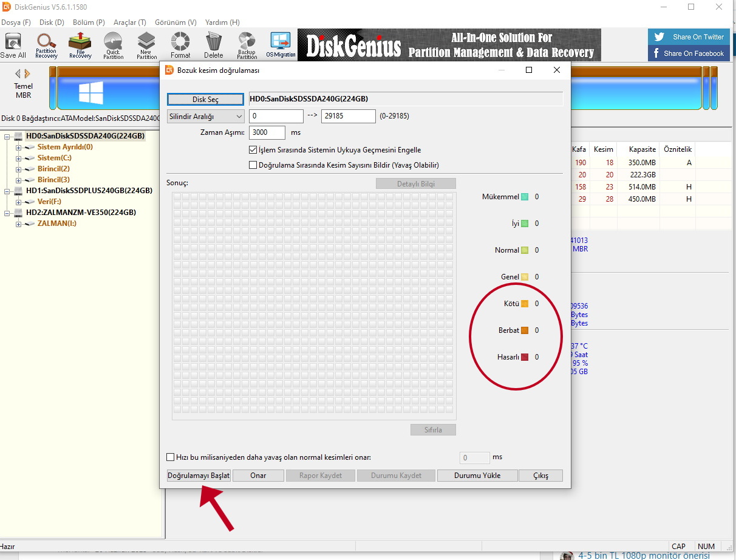This screenshot has height=560, width=736.
Task: Go to the previous disk arrow
Action: [18, 73]
